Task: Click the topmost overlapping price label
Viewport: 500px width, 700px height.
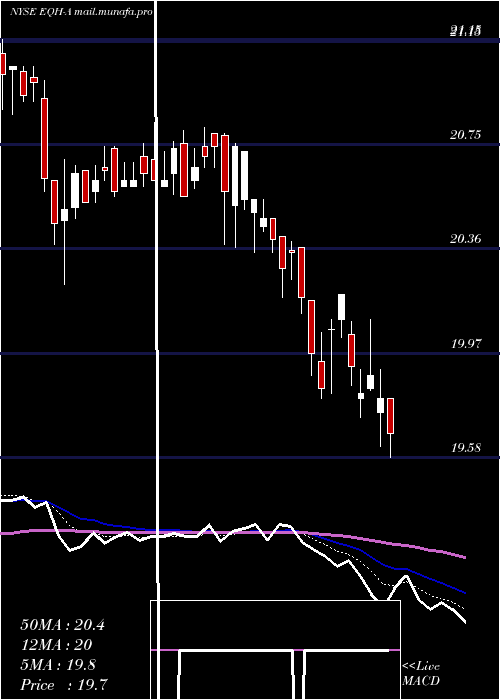Action: point(466,31)
